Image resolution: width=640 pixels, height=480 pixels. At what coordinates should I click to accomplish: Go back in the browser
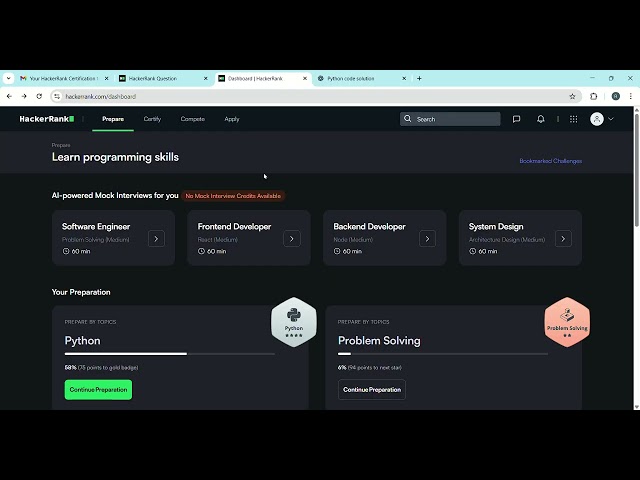(x=9, y=96)
